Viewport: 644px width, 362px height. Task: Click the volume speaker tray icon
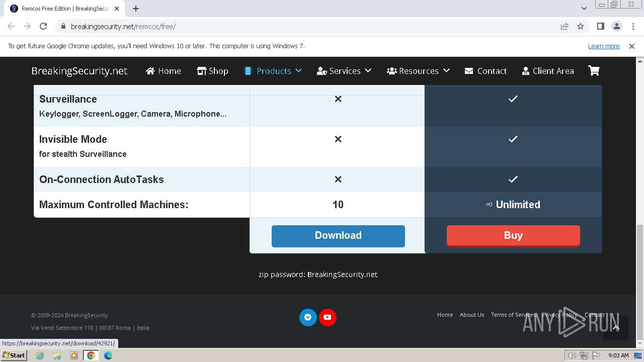coord(572,355)
